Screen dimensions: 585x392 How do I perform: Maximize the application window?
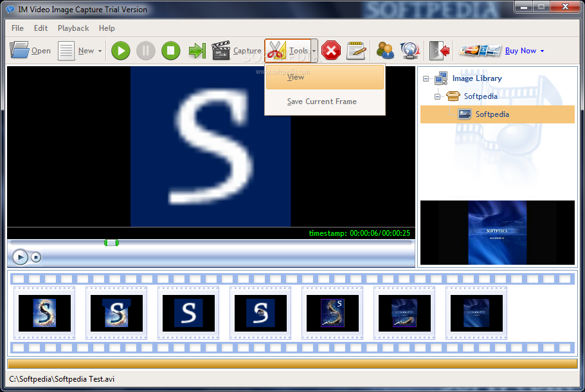(x=541, y=6)
